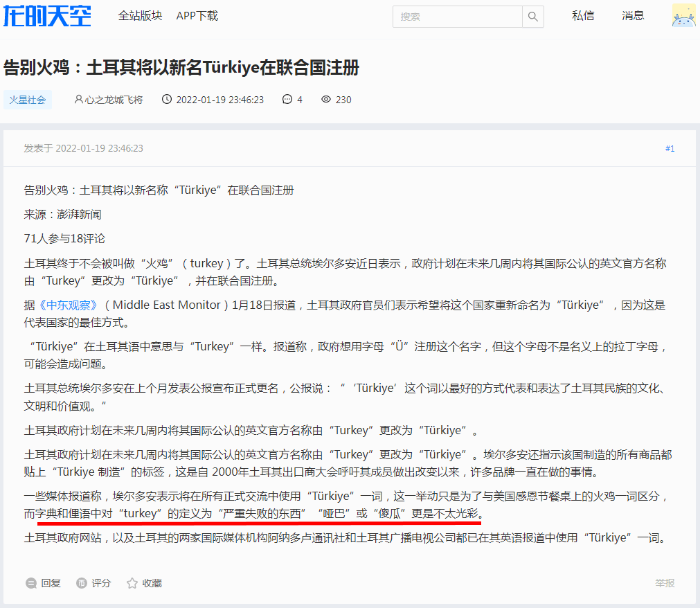Click the 收藏 star icon
Screen dimensions: 700x608
coord(132,583)
